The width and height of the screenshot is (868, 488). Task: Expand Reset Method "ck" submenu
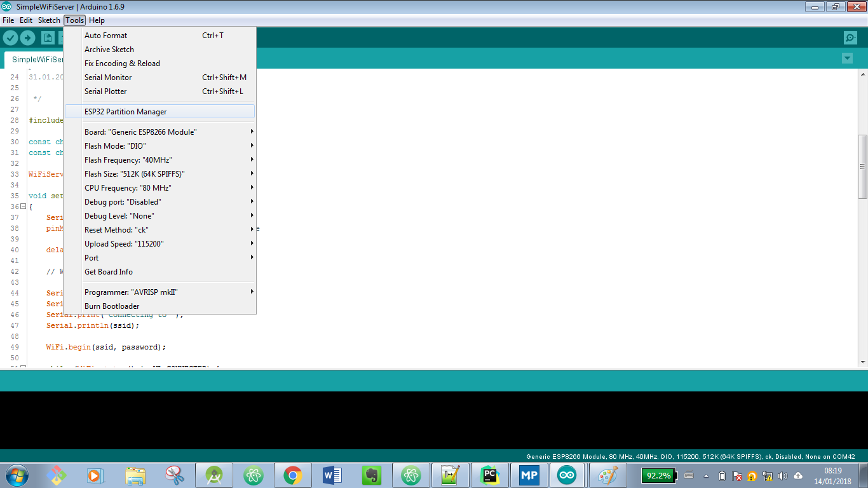(x=160, y=230)
